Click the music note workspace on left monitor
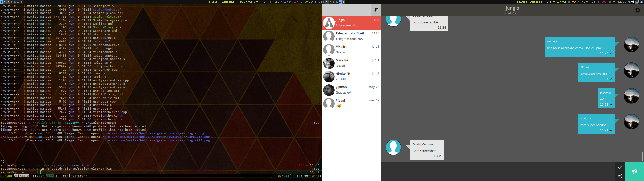 pos(18,2)
